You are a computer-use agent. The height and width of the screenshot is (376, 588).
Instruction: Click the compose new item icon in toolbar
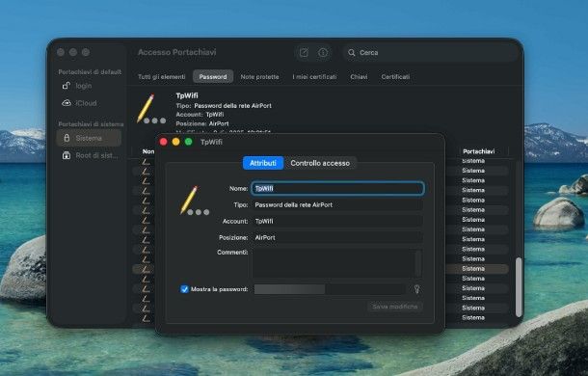point(304,52)
